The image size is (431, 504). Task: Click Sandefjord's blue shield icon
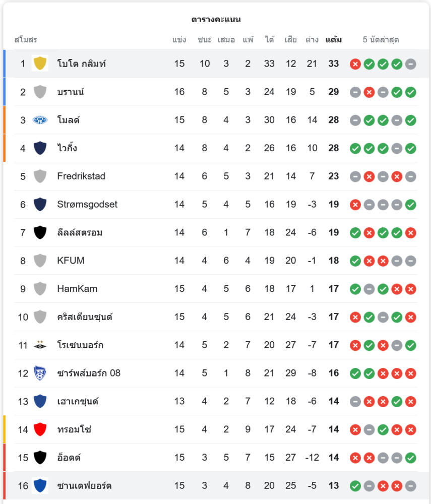(x=40, y=486)
